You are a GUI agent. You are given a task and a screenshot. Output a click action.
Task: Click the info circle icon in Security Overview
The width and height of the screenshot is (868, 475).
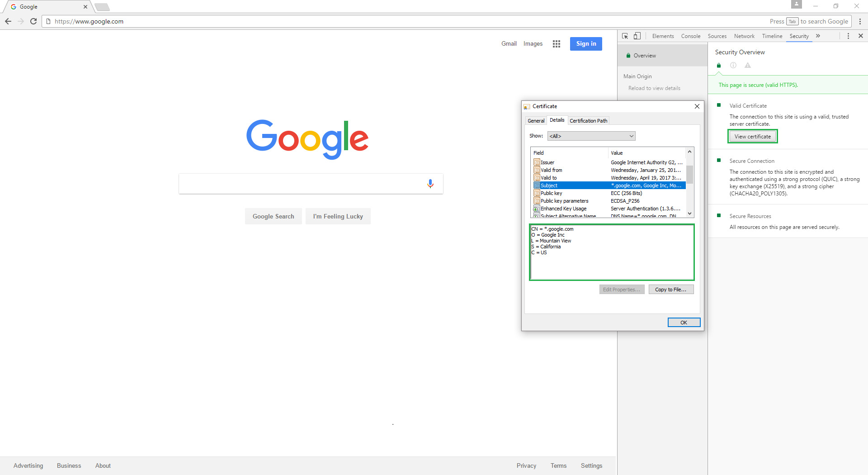coord(733,65)
